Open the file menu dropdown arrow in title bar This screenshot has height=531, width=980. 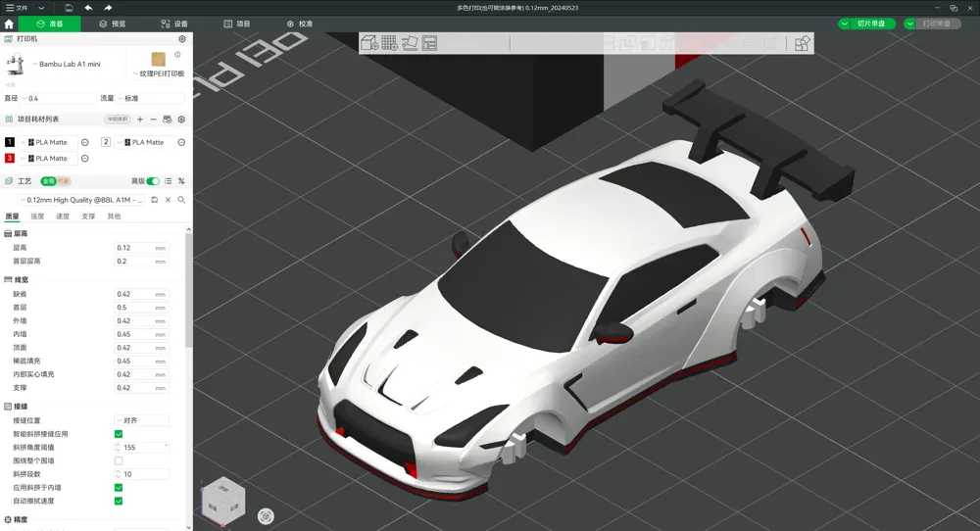41,8
